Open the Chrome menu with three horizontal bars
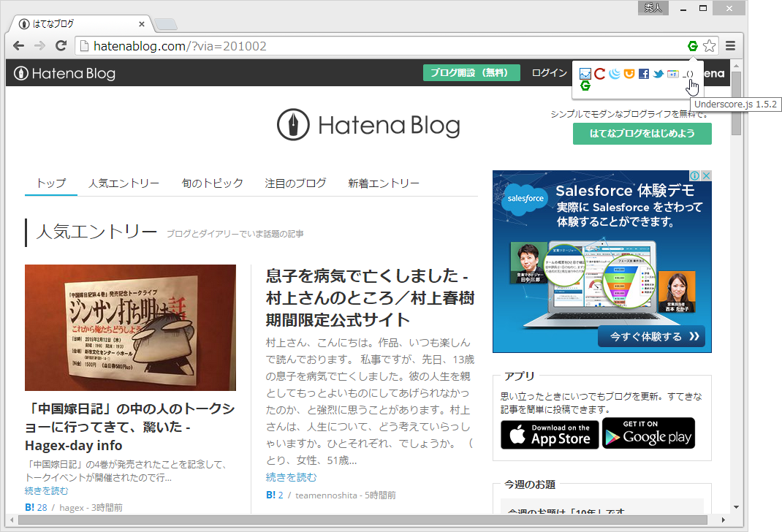Viewport: 782px width, 532px height. pyautogui.click(x=730, y=45)
